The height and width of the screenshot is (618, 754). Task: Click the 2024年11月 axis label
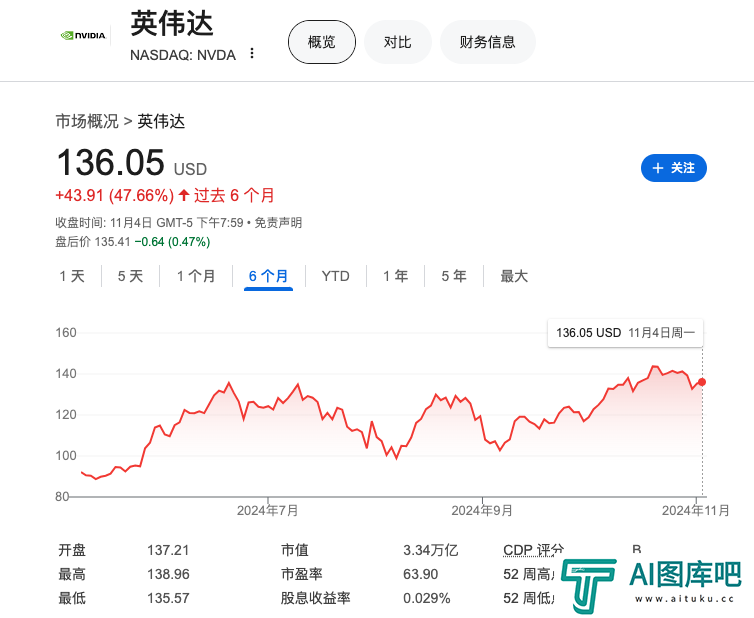[695, 510]
